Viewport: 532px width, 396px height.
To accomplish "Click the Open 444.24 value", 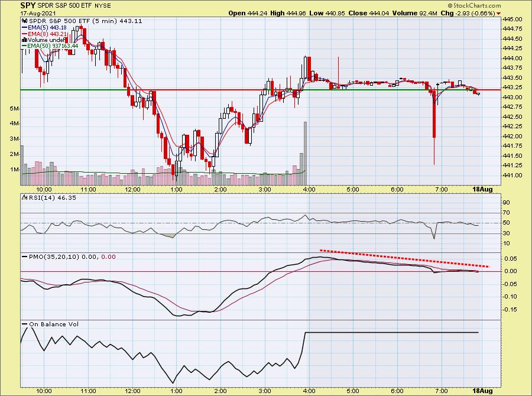I will (248, 13).
